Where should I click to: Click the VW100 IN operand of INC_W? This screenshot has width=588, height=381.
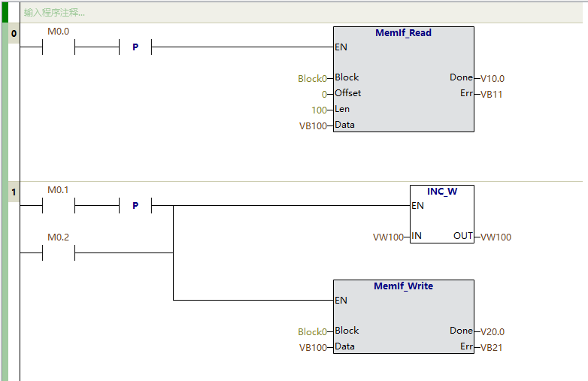(x=388, y=237)
